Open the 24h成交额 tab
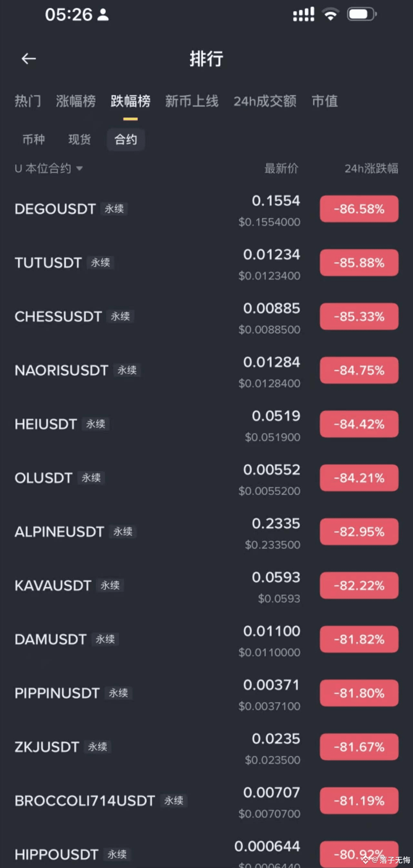The width and height of the screenshot is (413, 868). point(265,101)
